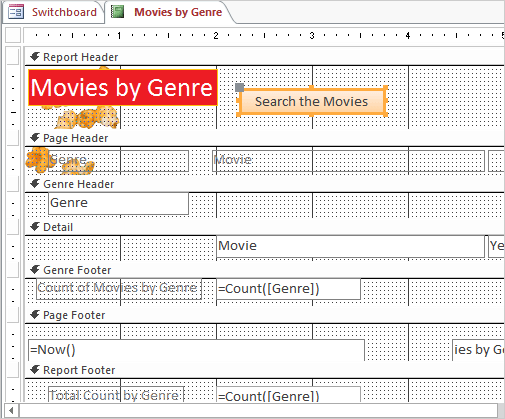Click the Report Header section arrow icon
Image resolution: width=505 pixels, height=419 pixels.
(35, 57)
